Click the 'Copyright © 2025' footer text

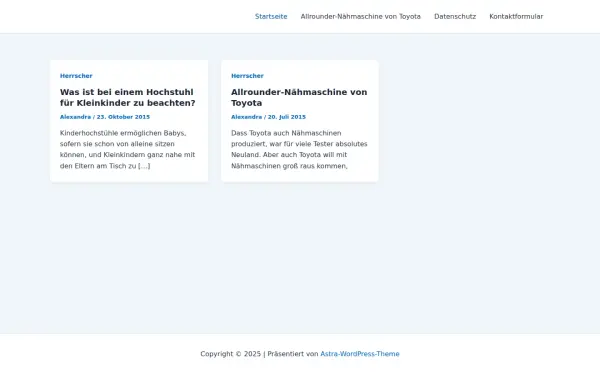230,354
